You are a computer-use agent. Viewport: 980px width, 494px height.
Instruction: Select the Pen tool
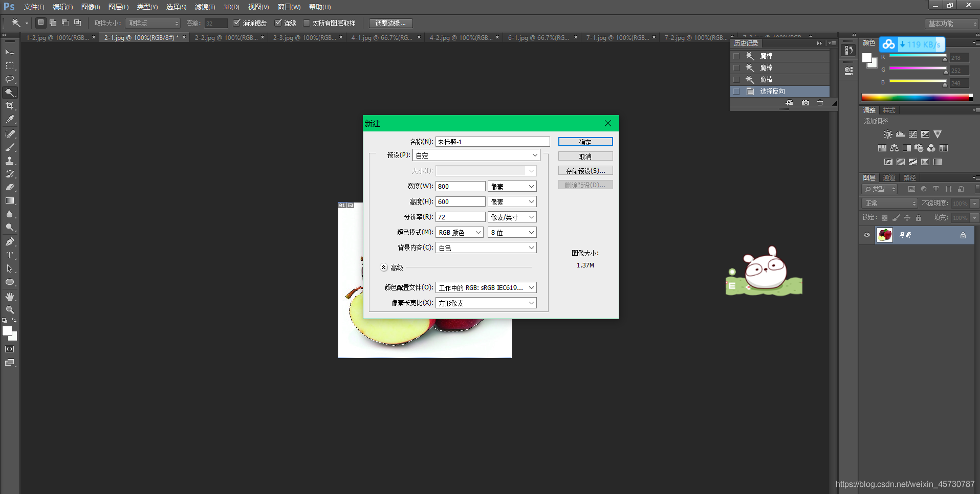tap(10, 242)
